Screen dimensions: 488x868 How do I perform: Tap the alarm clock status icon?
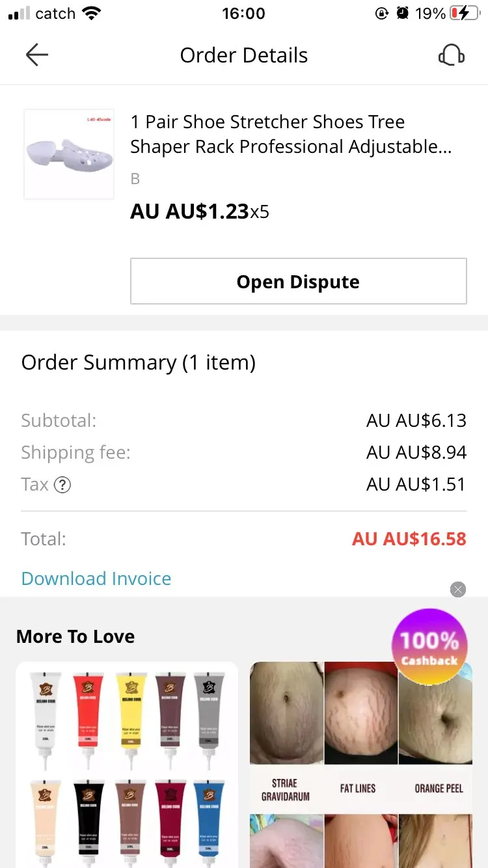coord(403,14)
